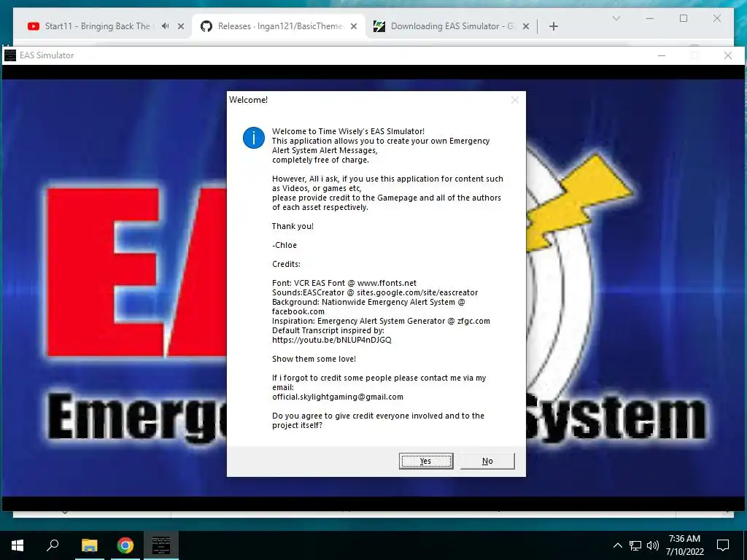
Task: Minimize the Chrome window
Action: tap(650, 18)
